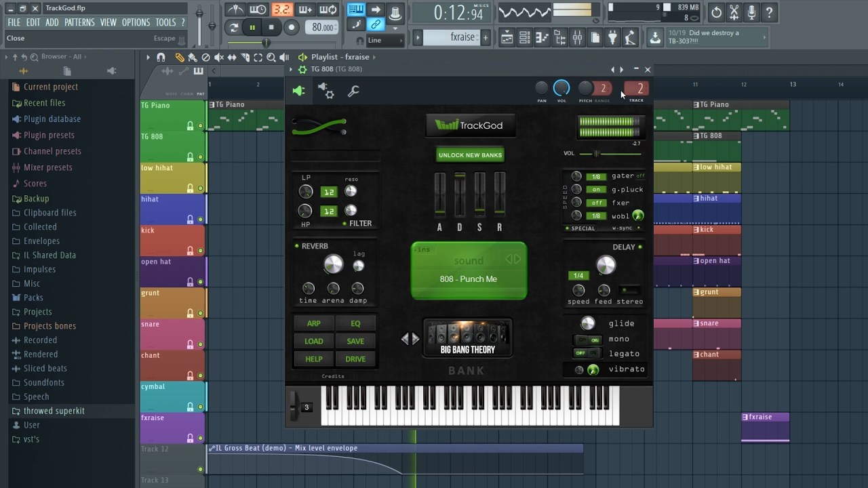Click the microphone one-click recording icon

point(751,12)
